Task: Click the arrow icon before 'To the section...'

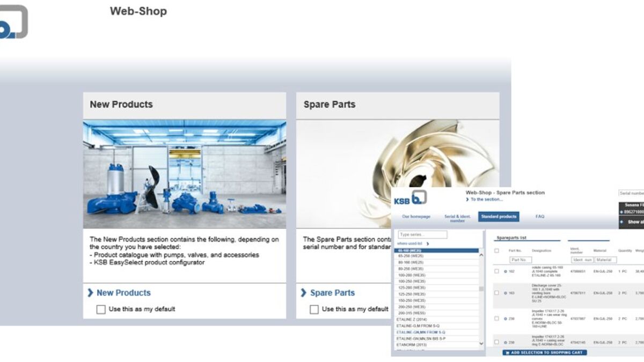Action: click(467, 200)
